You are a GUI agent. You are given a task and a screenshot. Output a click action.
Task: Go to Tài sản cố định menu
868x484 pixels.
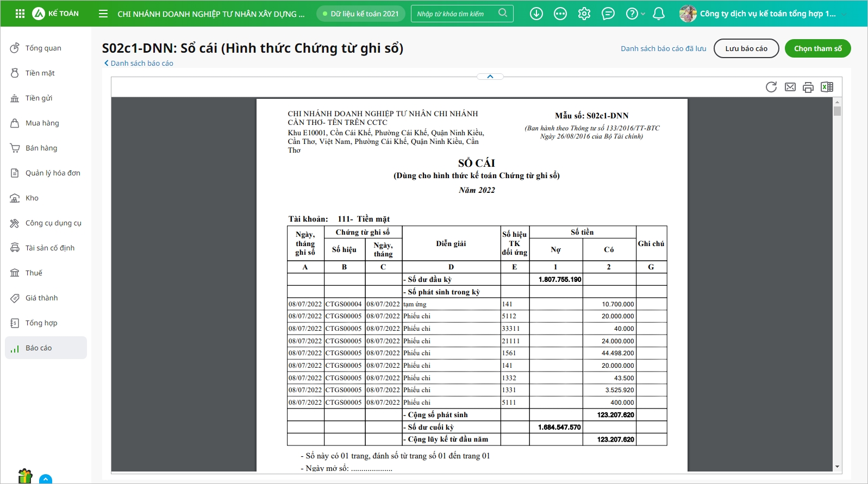[49, 248]
